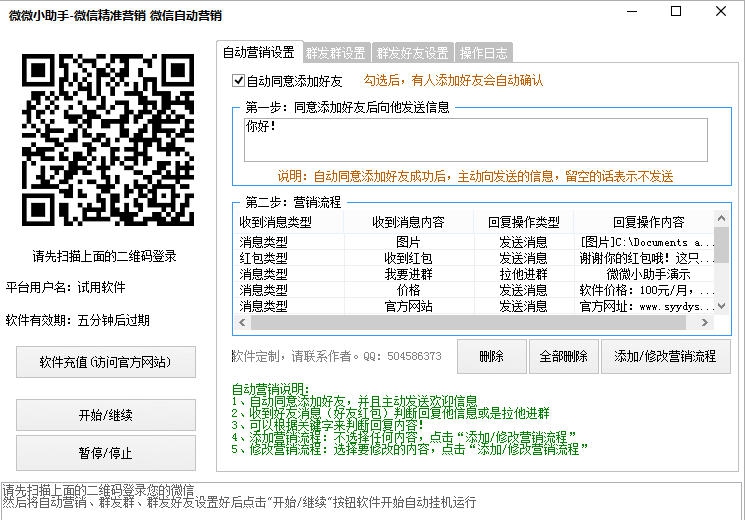Image resolution: width=745 pixels, height=520 pixels.
Task: Click the 软件有效期：五分钟后过期 label
Action: tap(77, 320)
